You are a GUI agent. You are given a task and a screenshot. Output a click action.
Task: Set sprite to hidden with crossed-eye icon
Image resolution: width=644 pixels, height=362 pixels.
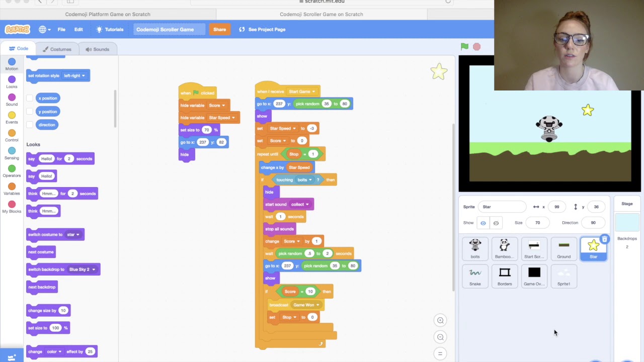point(496,223)
